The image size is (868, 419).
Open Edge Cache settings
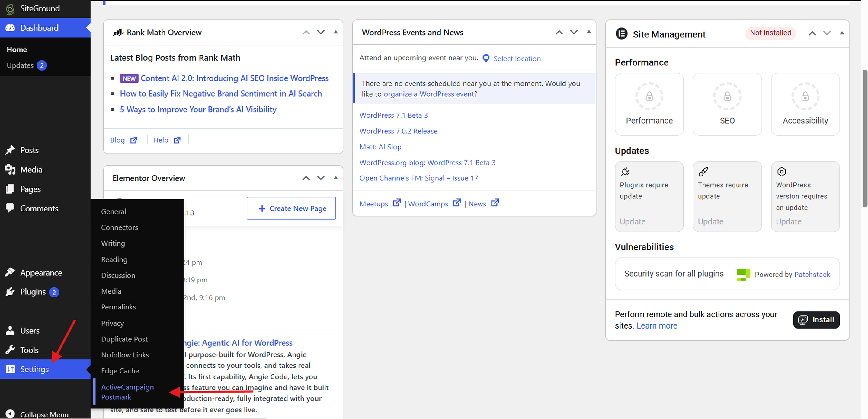pos(120,371)
